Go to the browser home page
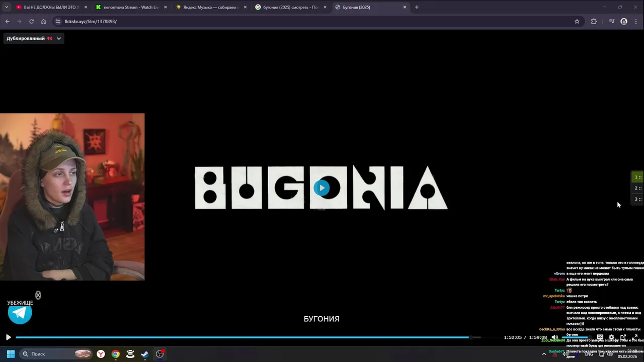Image resolution: width=644 pixels, height=362 pixels. pos(43,22)
